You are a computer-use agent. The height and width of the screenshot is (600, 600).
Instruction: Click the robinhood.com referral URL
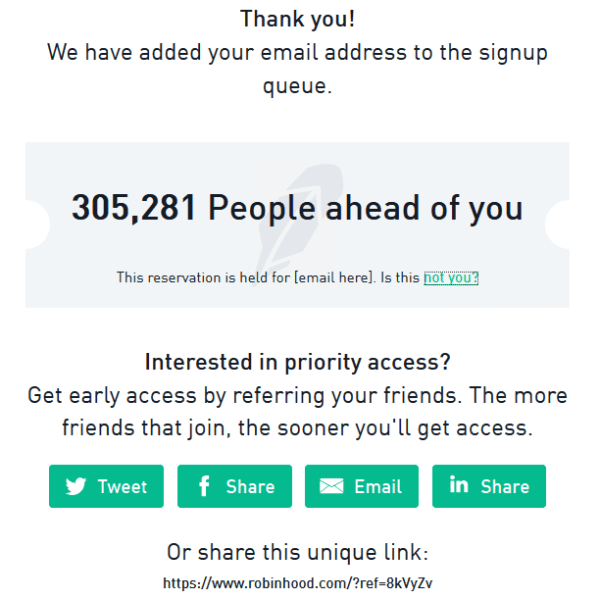point(297,583)
